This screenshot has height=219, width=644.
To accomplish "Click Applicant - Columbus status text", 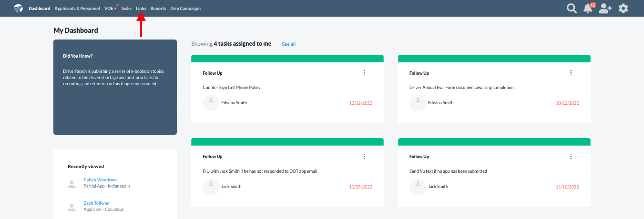I will click(x=103, y=209).
